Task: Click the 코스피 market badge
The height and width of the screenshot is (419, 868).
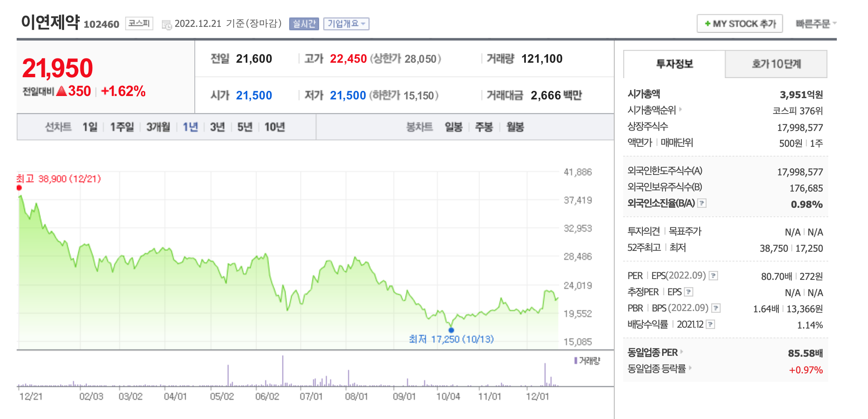Action: [139, 23]
